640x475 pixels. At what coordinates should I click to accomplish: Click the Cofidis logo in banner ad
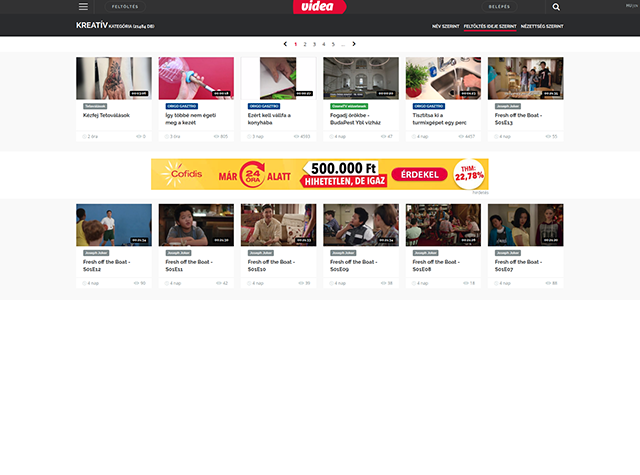pos(181,174)
